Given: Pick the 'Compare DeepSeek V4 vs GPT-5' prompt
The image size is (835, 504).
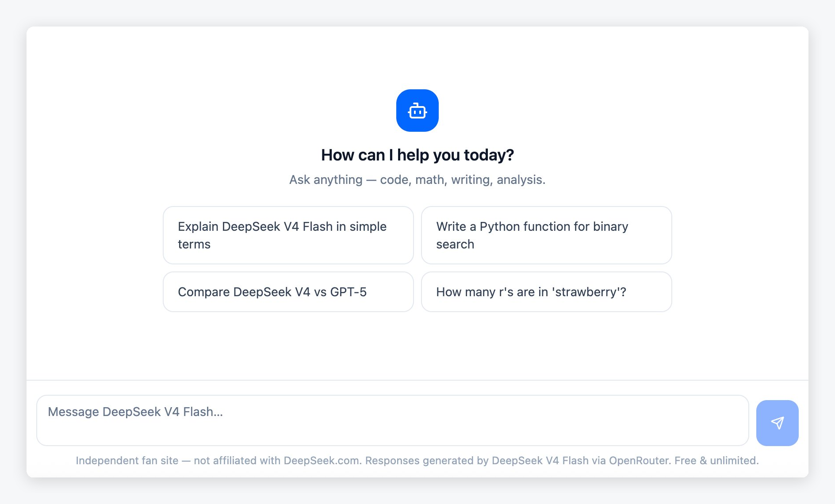Looking at the screenshot, I should pos(288,292).
